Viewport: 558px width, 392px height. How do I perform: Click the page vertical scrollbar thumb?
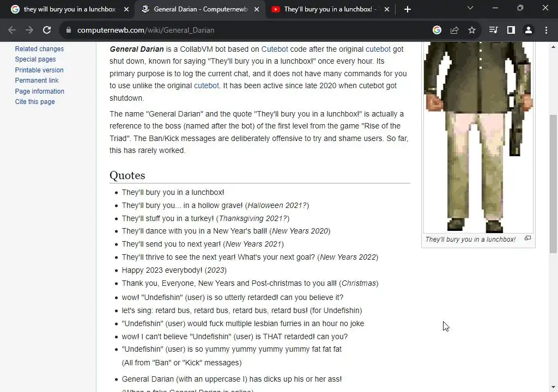coord(553,183)
